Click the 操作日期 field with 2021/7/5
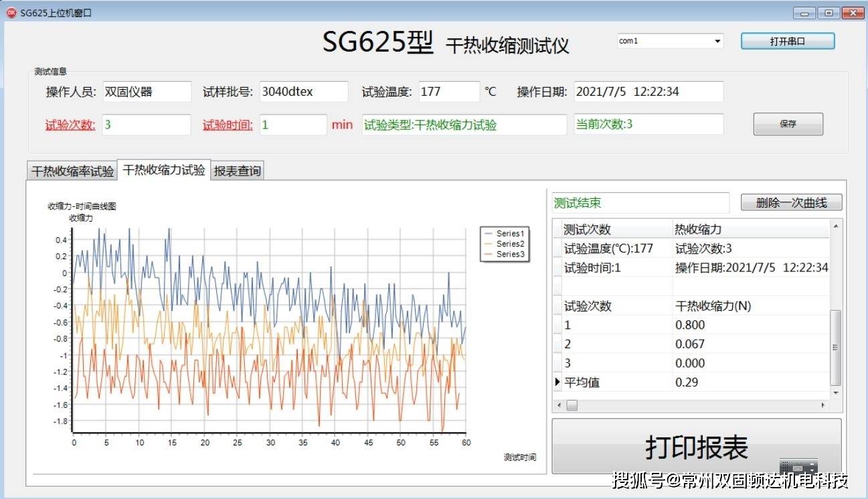This screenshot has height=499, width=868. [648, 92]
